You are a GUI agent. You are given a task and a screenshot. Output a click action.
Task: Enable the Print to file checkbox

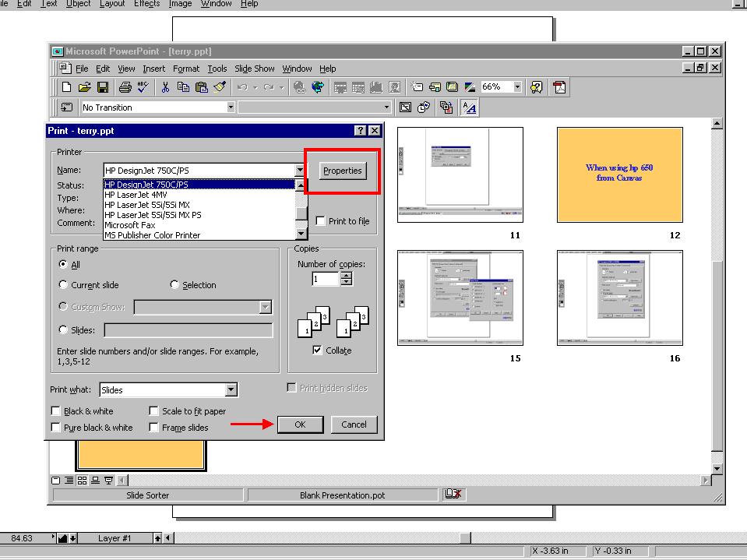321,221
